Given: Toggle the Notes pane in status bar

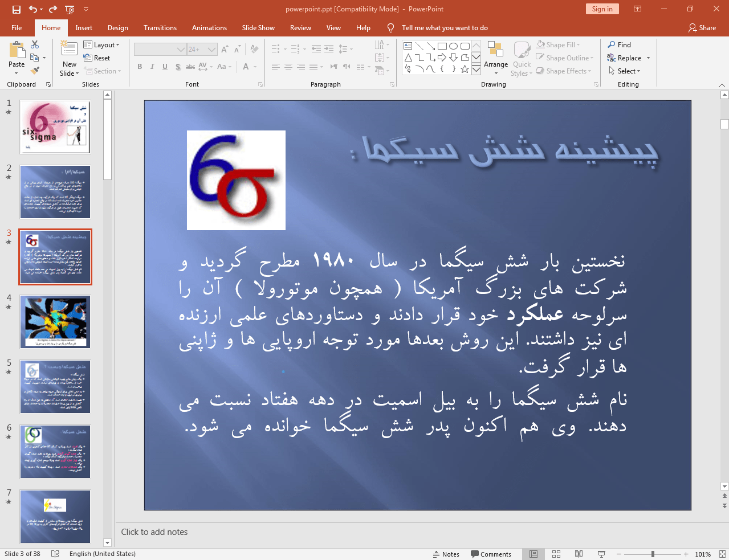Looking at the screenshot, I should [446, 554].
